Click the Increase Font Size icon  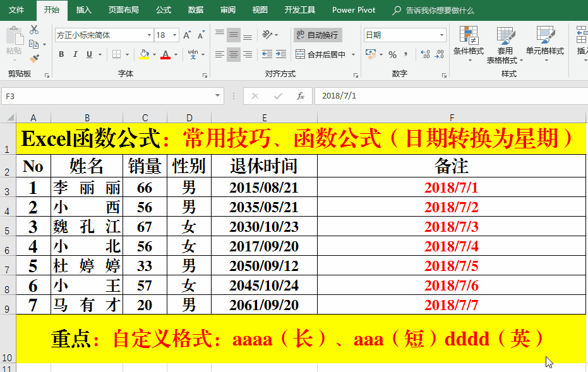click(x=187, y=35)
